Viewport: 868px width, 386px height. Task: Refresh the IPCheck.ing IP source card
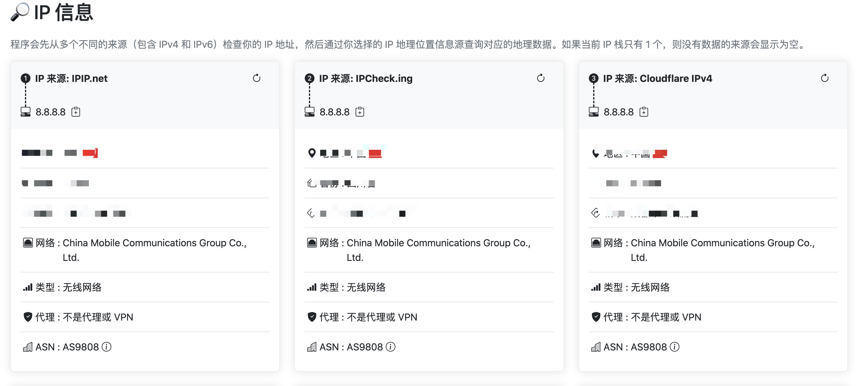point(541,78)
